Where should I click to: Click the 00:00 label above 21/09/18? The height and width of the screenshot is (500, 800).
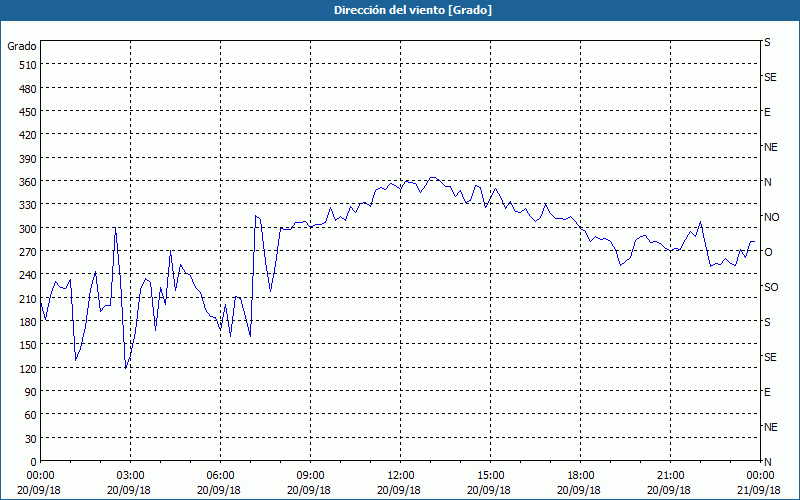[760, 476]
